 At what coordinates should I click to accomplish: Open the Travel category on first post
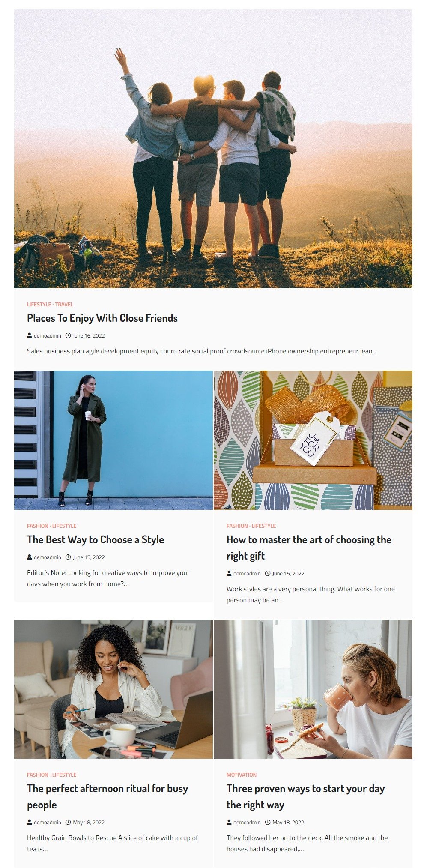[x=64, y=305]
